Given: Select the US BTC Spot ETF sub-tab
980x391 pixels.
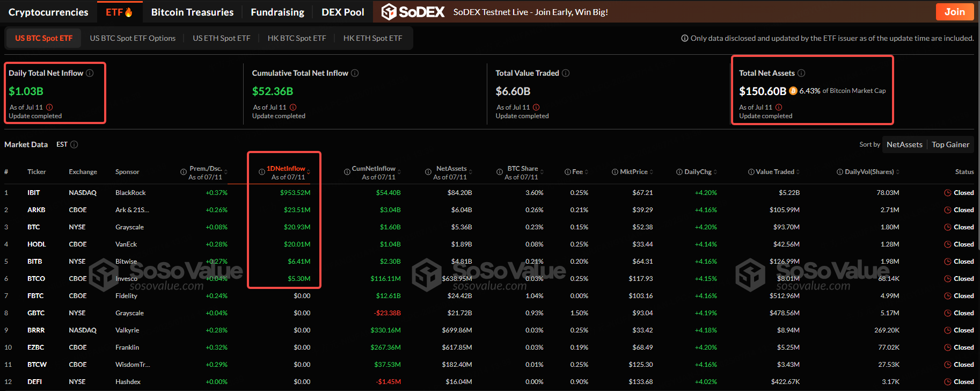Looking at the screenshot, I should [x=43, y=38].
